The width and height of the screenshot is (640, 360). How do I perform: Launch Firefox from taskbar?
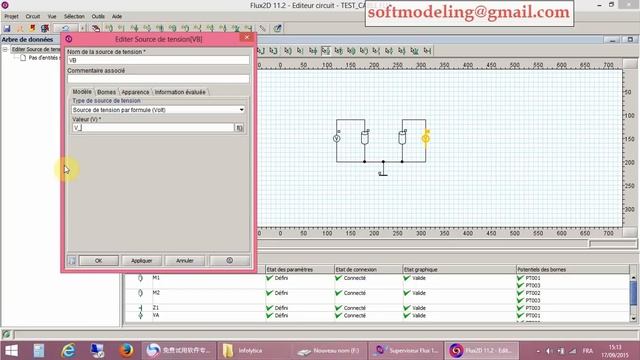(126, 350)
